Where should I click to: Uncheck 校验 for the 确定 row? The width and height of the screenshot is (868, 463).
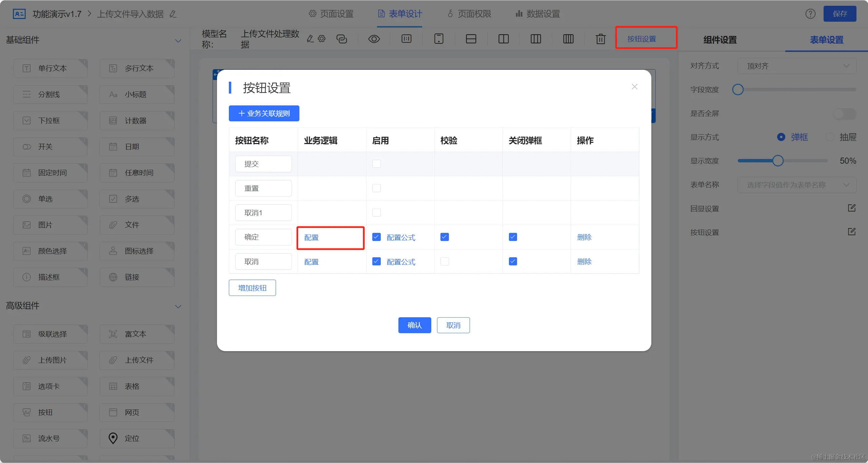tap(445, 237)
